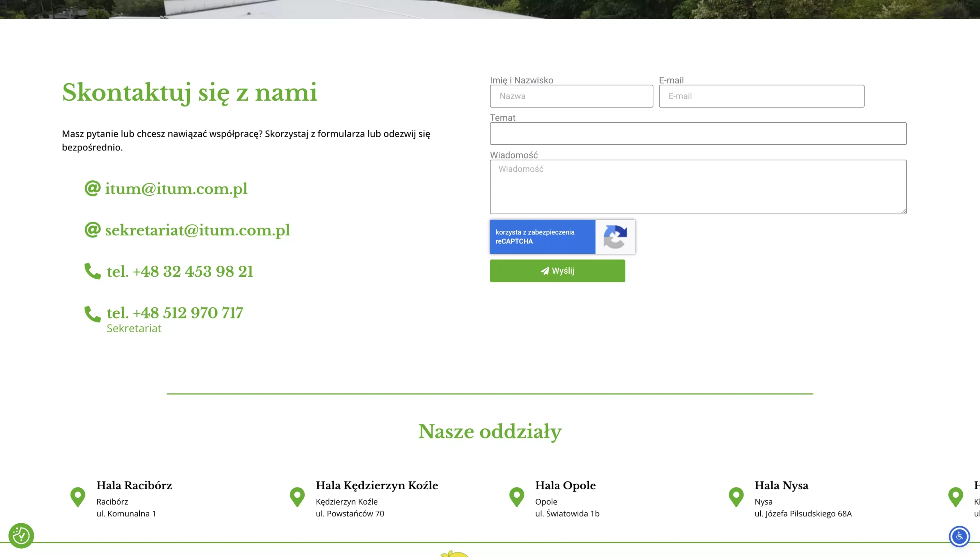Open the sekretariat@itum.com.pl email link

click(x=198, y=230)
